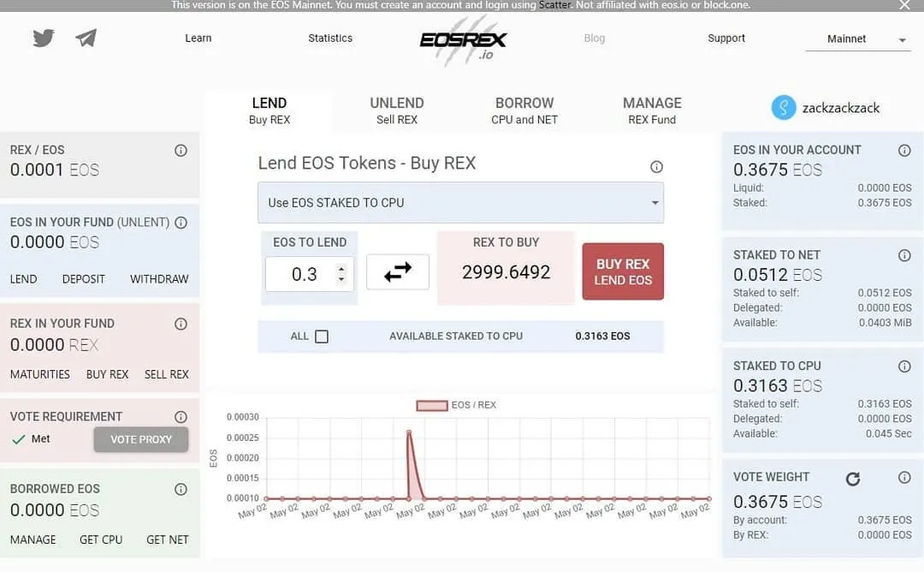
Task: Click WITHDRAW in the fund panel
Action: (159, 279)
